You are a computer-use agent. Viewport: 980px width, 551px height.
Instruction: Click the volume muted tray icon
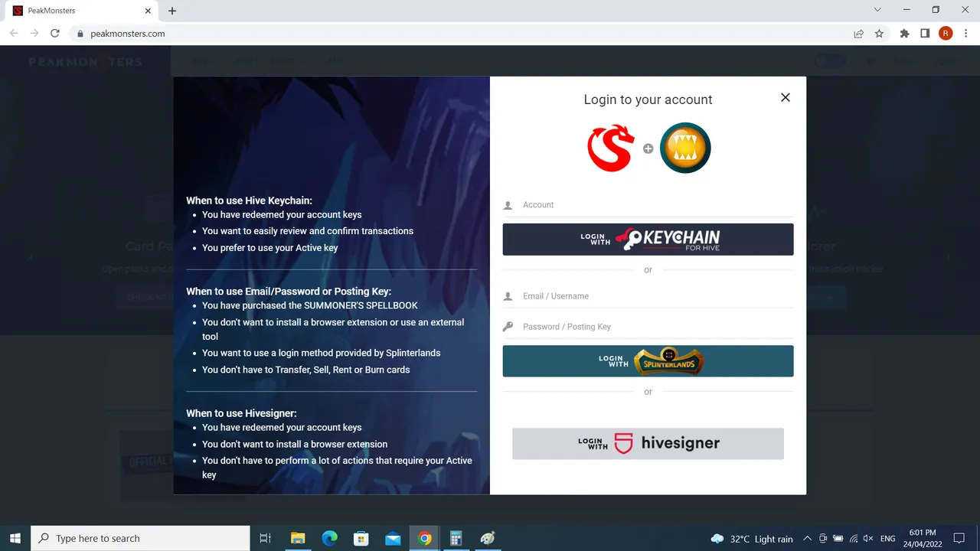(x=868, y=539)
